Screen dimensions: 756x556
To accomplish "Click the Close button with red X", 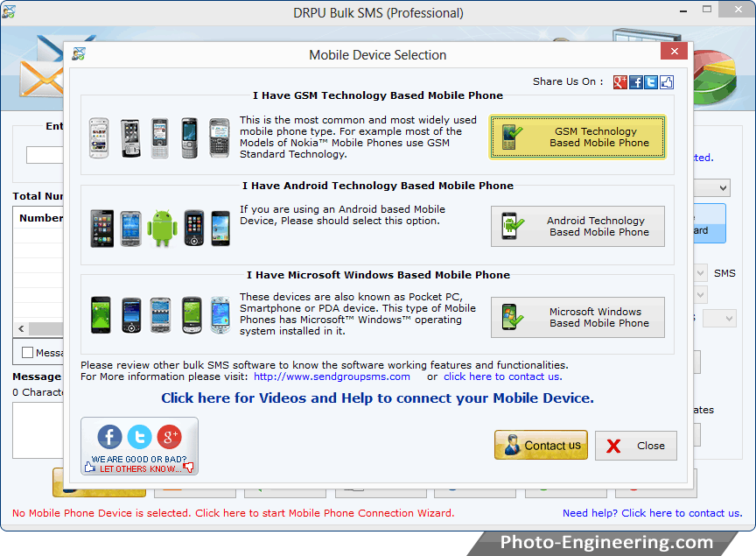I will (x=636, y=446).
